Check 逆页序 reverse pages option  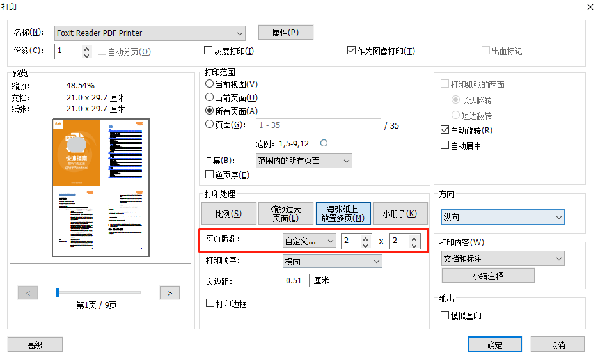[x=209, y=175]
